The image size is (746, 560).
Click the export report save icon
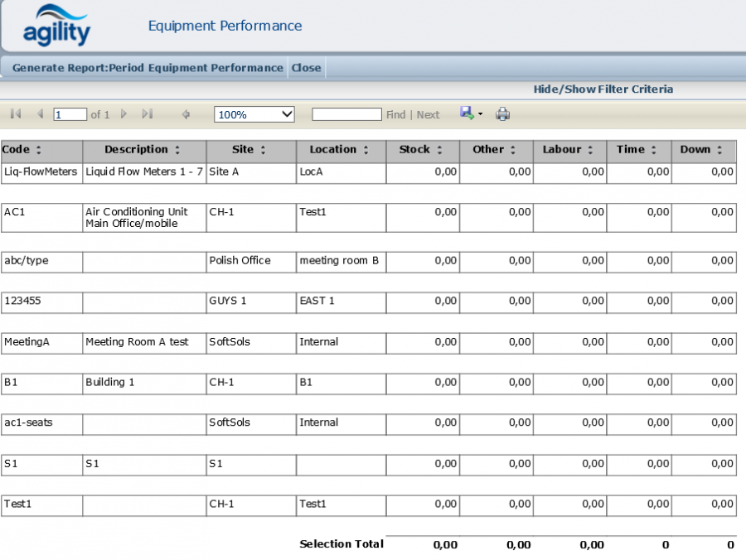click(x=467, y=113)
